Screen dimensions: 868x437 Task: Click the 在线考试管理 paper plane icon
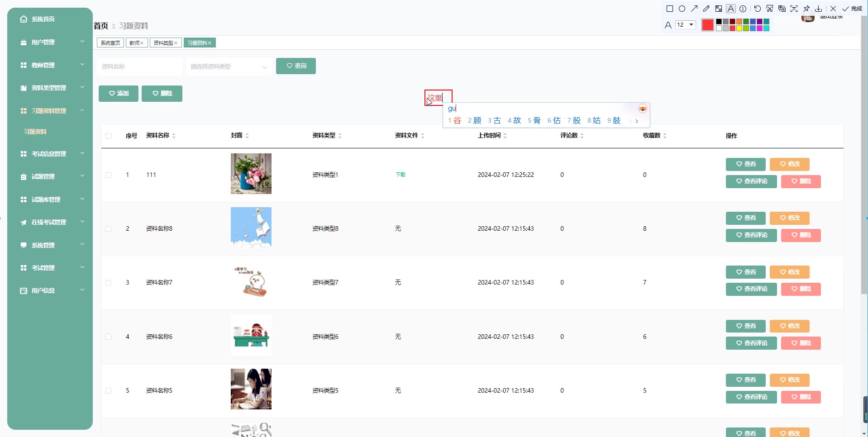coord(24,222)
